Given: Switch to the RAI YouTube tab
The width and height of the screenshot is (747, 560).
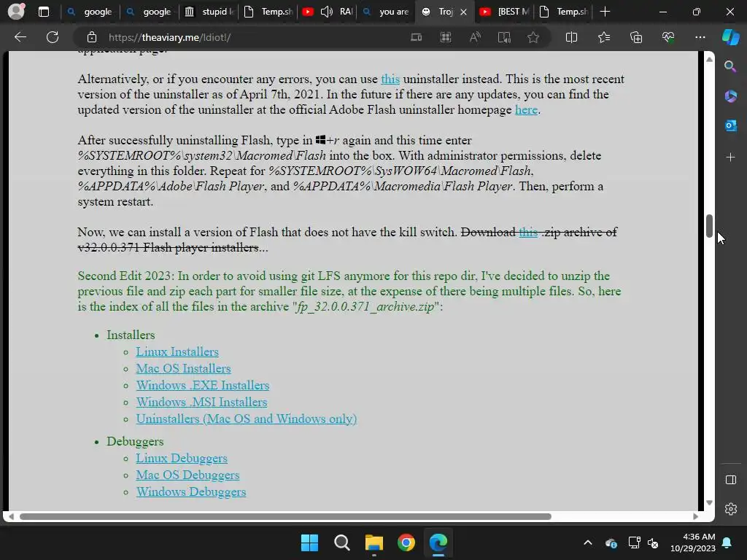Looking at the screenshot, I should [x=328, y=12].
